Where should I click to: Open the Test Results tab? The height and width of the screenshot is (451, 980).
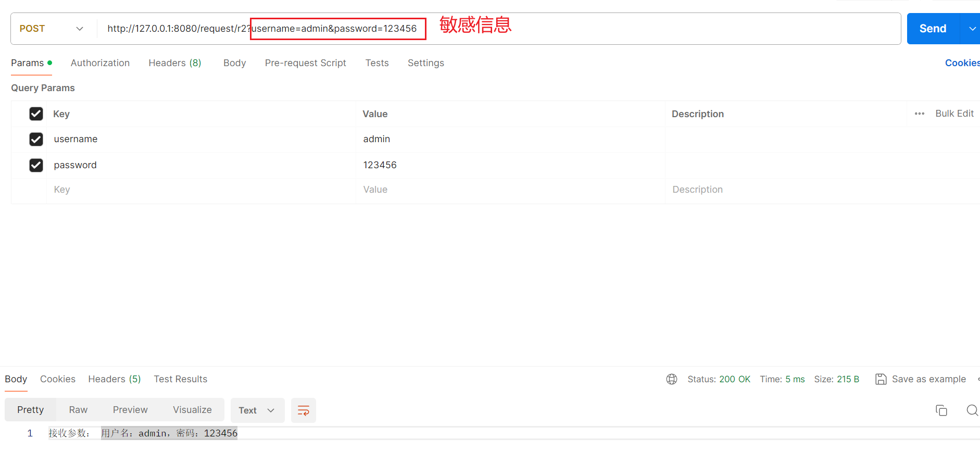tap(180, 379)
